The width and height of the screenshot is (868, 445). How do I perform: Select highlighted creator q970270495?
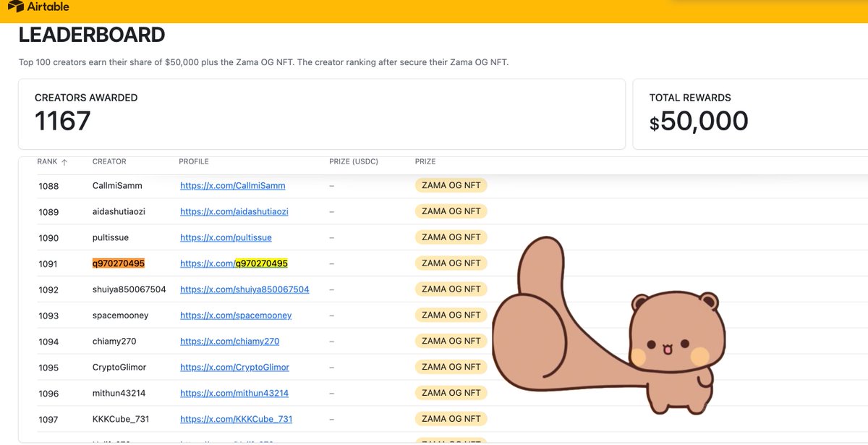click(119, 264)
